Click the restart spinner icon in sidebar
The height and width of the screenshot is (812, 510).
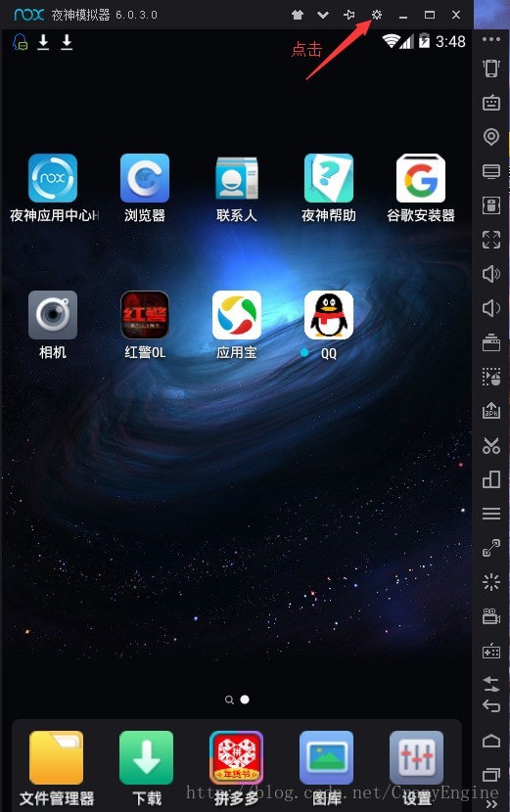coord(491,582)
